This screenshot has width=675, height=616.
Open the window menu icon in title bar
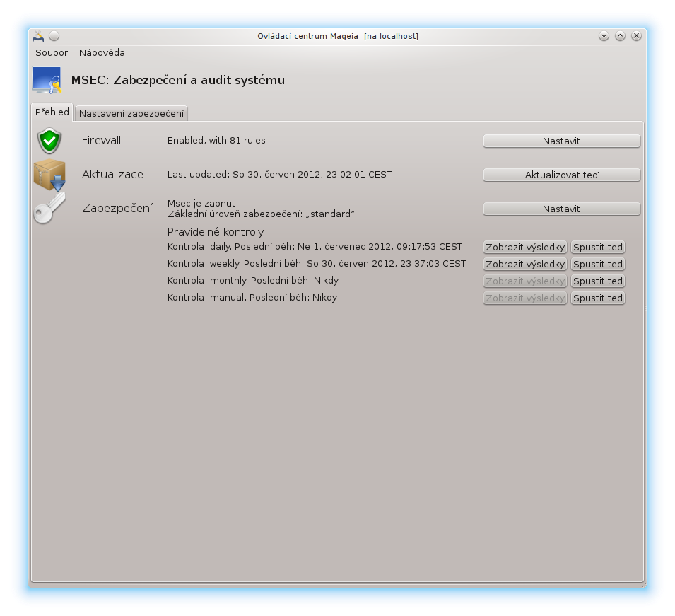click(38, 36)
